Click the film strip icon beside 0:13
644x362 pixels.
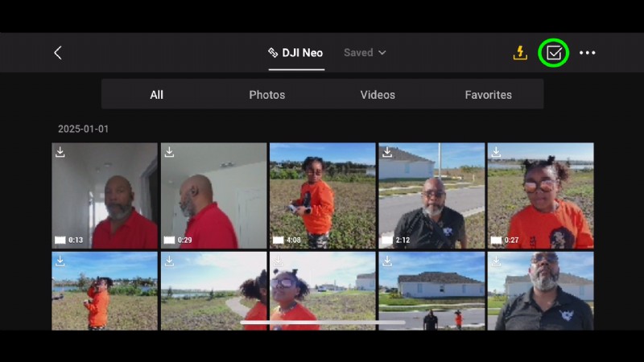pyautogui.click(x=60, y=240)
